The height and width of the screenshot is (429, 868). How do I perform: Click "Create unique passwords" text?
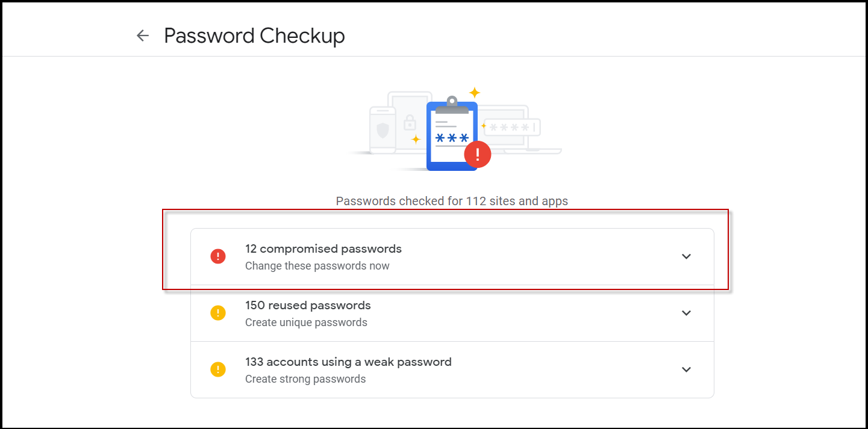[x=306, y=323]
